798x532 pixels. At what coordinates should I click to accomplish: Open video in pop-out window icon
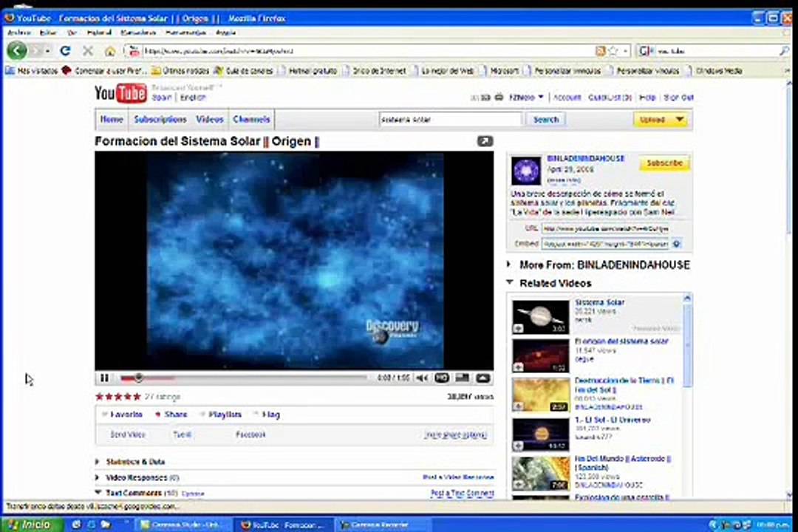coord(485,141)
